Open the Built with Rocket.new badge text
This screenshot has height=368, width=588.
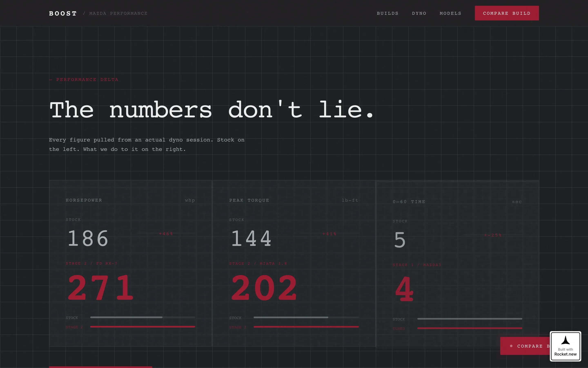pos(565,352)
